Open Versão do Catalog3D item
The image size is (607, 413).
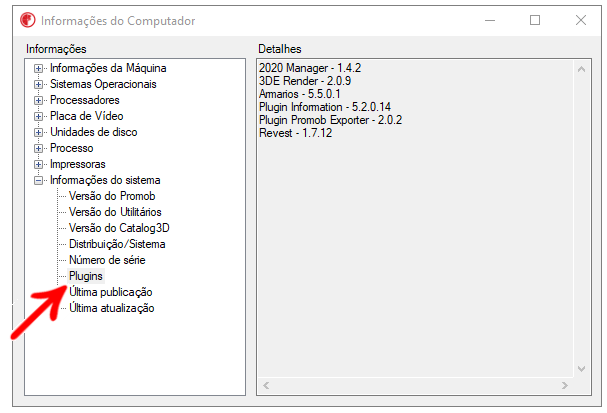tap(119, 228)
